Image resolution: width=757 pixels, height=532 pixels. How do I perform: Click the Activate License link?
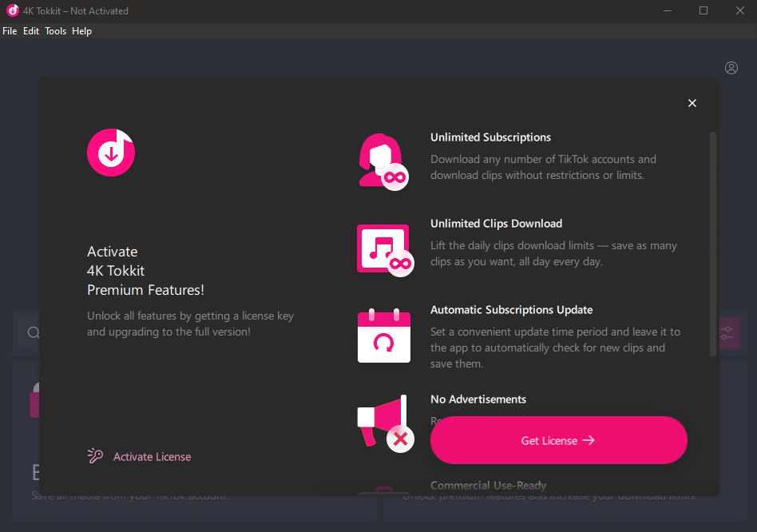[152, 457]
